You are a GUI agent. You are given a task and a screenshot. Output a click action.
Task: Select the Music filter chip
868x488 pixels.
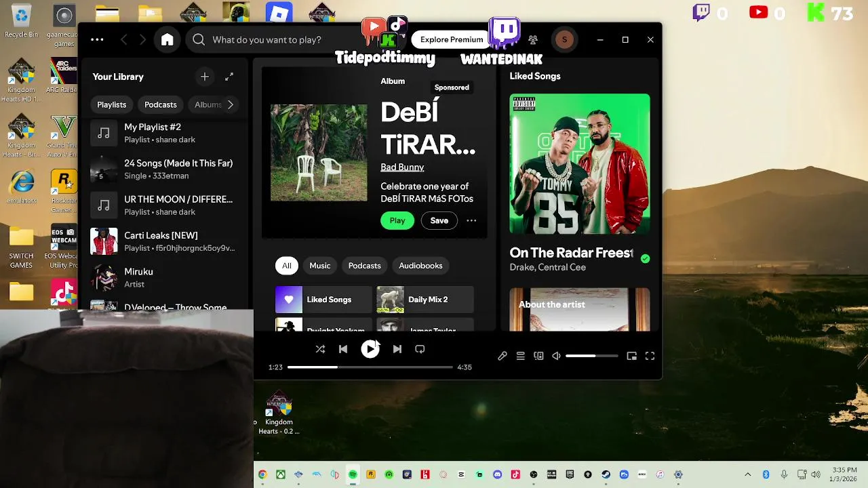tap(320, 266)
